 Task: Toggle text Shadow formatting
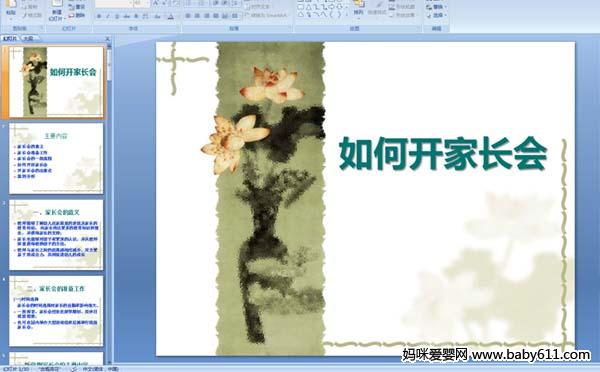pos(136,16)
